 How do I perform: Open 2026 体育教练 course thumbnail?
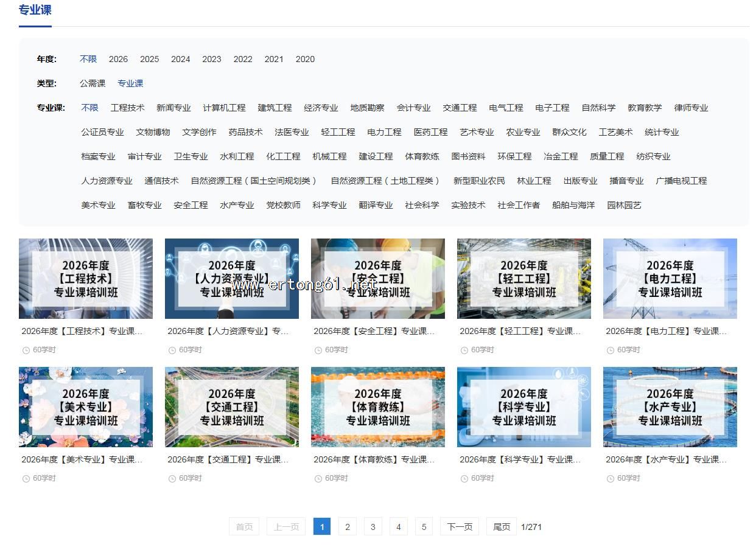(378, 407)
